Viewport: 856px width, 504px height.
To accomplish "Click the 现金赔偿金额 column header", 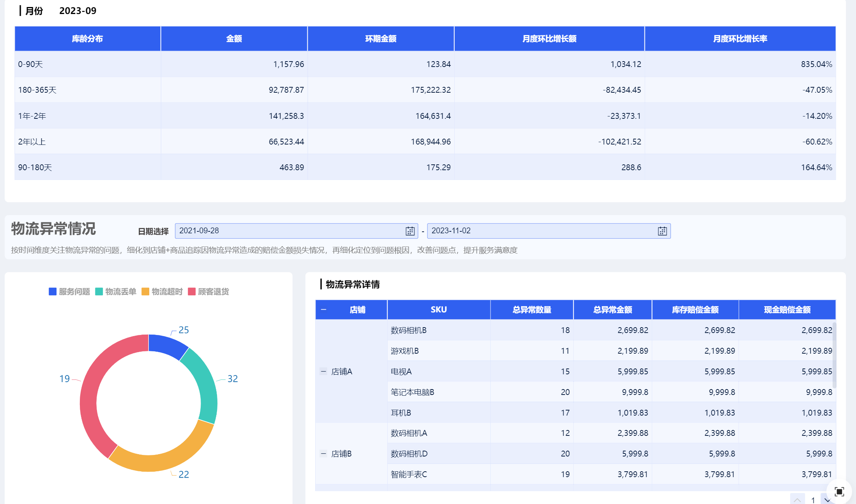I will 787,310.
